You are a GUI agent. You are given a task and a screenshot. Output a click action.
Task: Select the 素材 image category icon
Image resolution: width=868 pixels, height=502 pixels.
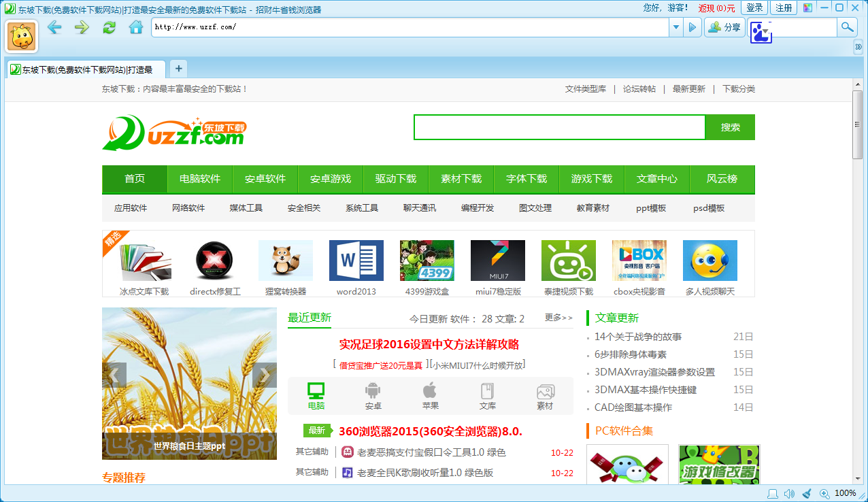545,392
